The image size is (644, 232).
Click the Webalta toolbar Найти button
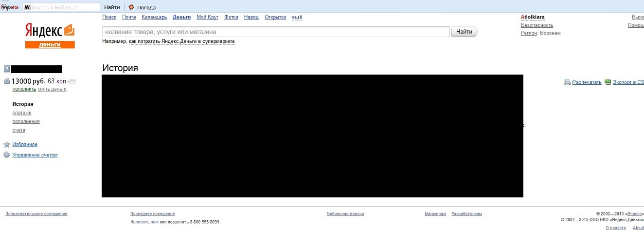112,7
